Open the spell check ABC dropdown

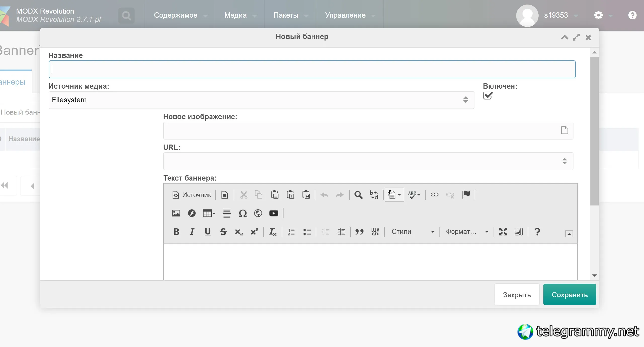(414, 195)
